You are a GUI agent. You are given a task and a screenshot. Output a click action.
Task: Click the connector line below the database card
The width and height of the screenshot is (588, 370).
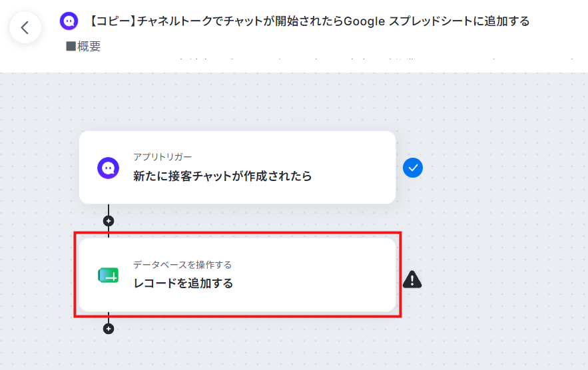109,317
